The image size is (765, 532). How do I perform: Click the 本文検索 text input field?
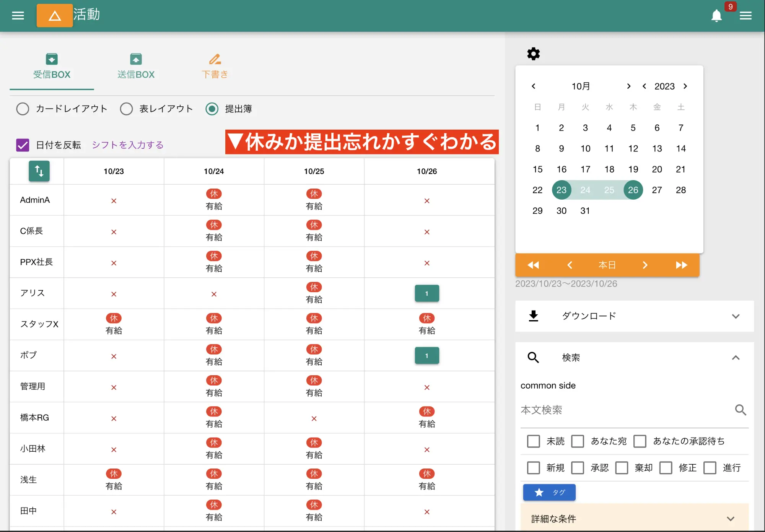click(612, 410)
